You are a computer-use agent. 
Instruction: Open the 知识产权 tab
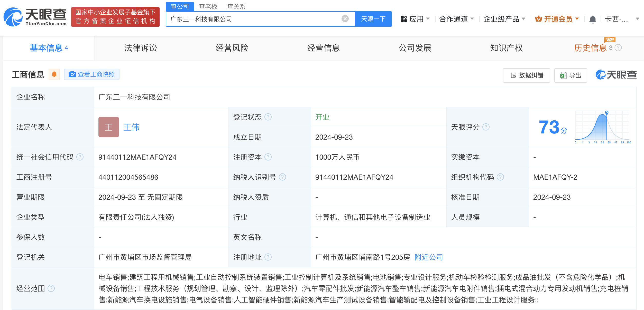click(x=506, y=48)
